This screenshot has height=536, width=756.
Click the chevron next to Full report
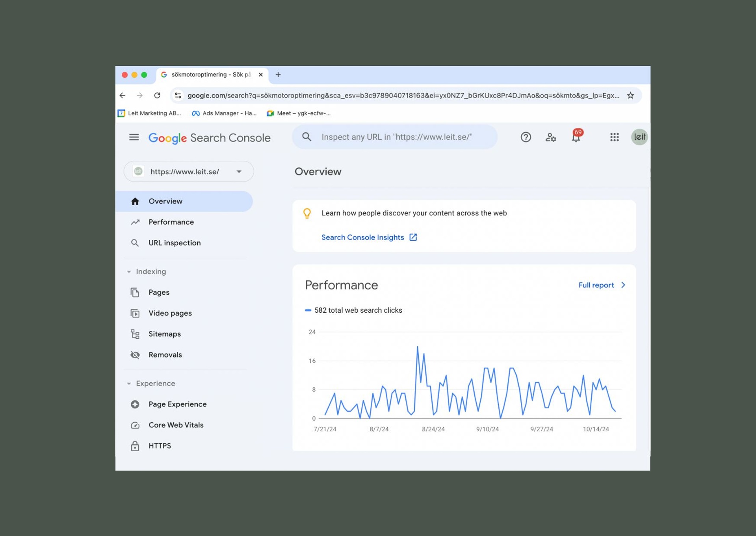(623, 285)
